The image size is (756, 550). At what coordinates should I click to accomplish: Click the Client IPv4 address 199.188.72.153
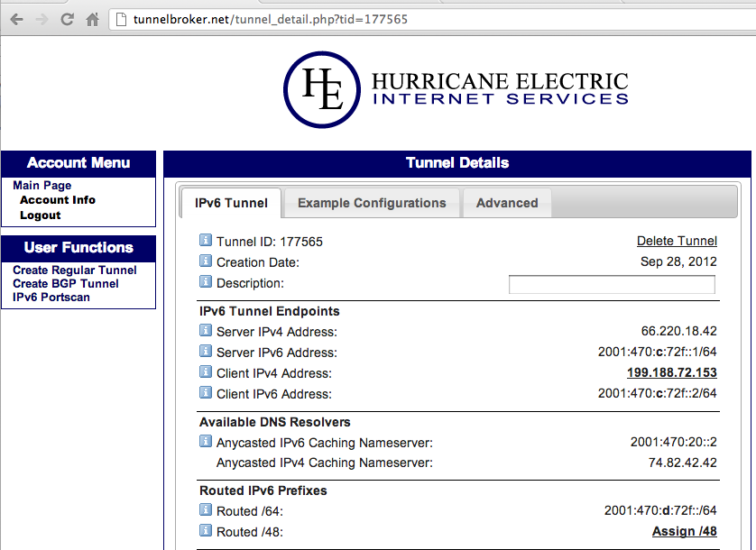(x=671, y=373)
